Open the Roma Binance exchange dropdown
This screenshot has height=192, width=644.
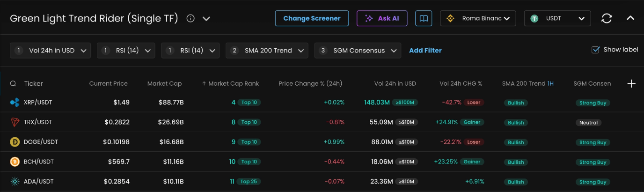(x=478, y=18)
